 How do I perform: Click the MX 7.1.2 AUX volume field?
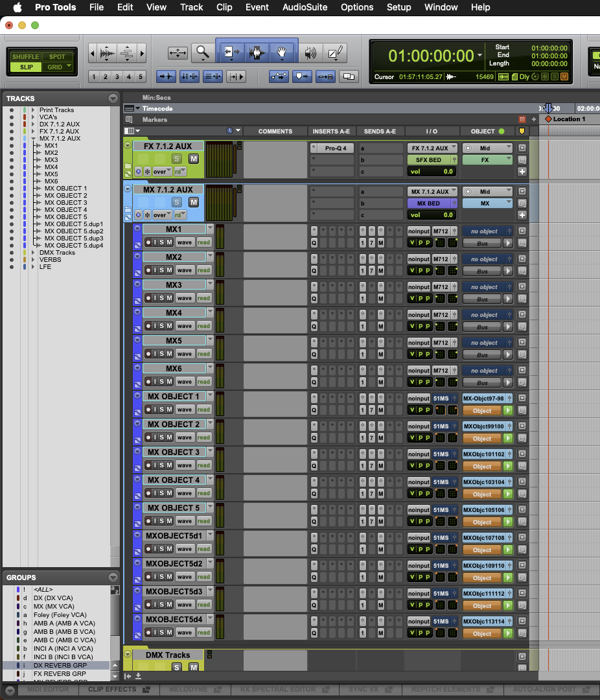coord(432,215)
